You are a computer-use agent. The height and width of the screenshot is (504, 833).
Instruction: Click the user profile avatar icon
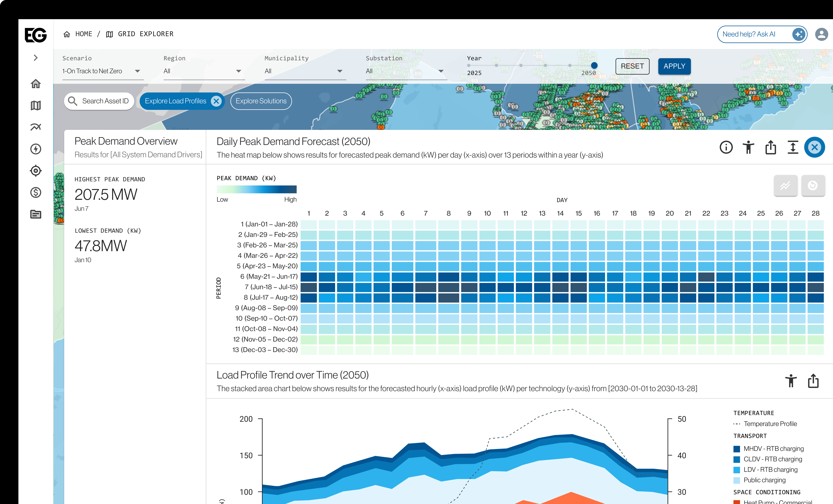click(x=821, y=35)
